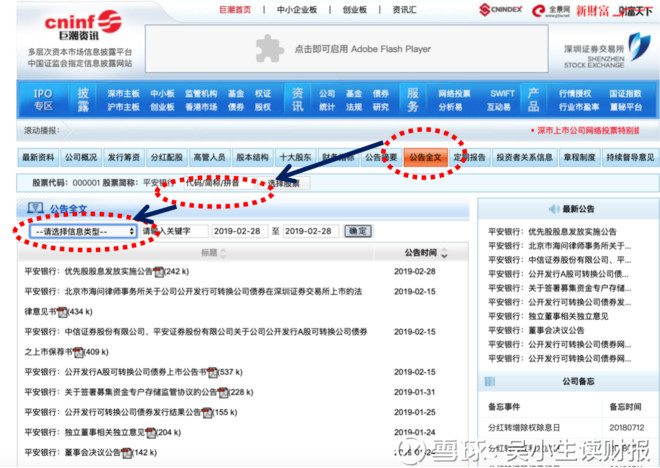The image size is (660, 468).
Task: Open the 请选择信息类型 dropdown
Action: (83, 231)
